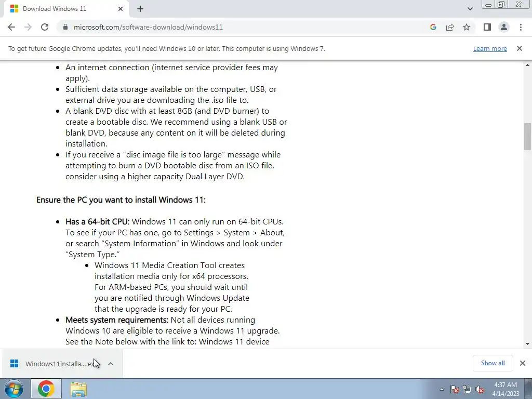Click 'An internet connection' bullet text
The height and width of the screenshot is (399, 532).
pos(107,68)
